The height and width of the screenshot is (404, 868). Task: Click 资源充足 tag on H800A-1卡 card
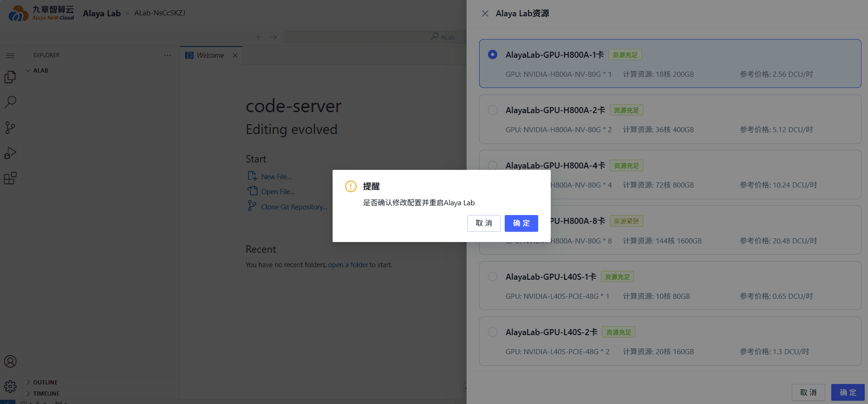click(x=625, y=55)
